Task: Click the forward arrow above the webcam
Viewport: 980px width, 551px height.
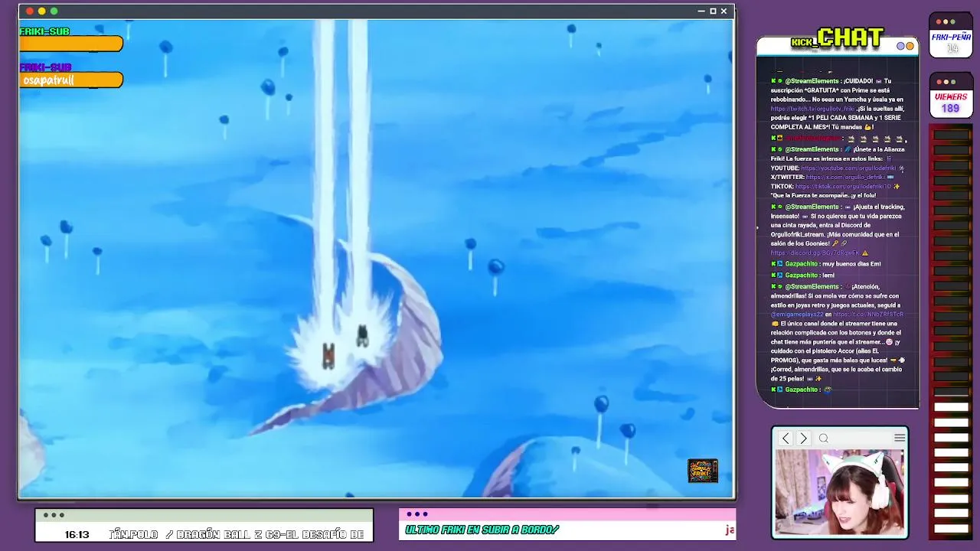Action: pos(803,439)
